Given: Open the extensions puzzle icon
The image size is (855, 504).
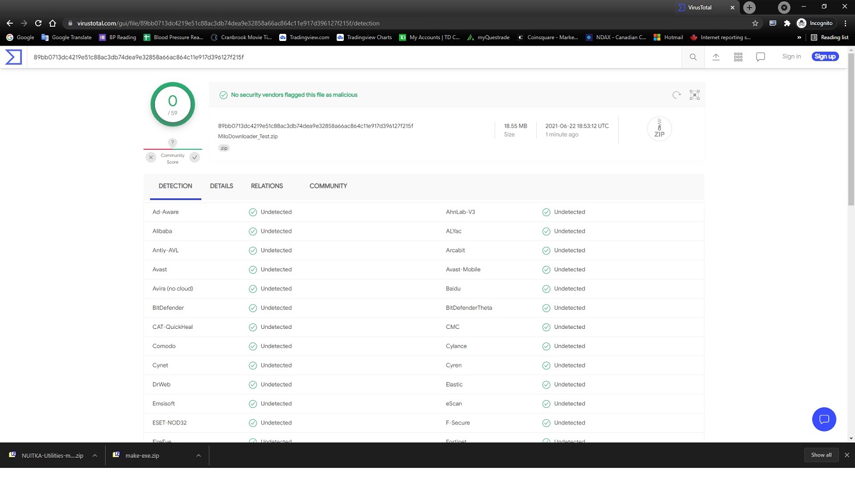Looking at the screenshot, I should [x=787, y=23].
